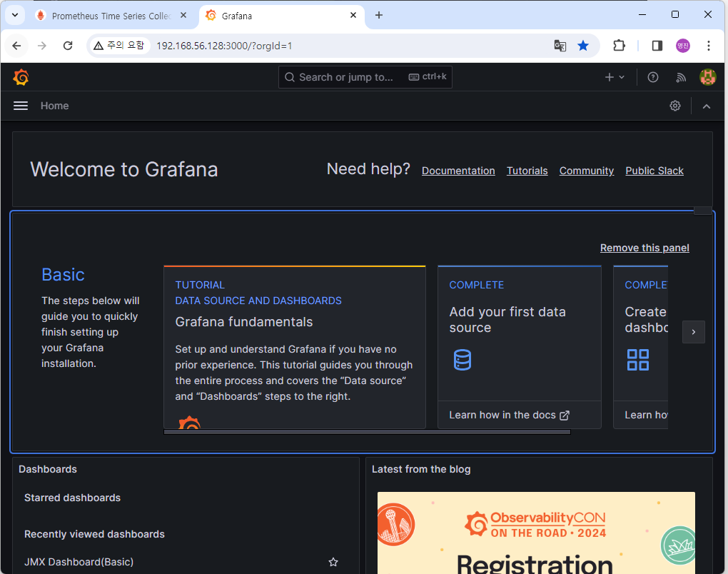This screenshot has width=728, height=574.
Task: Click the Grafana icon on tutorial card
Action: click(189, 422)
